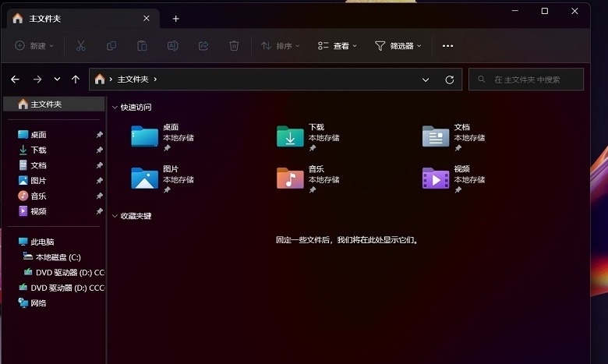Expand address bar history dropdown
Viewport: 608px width, 364px height.
(426, 80)
